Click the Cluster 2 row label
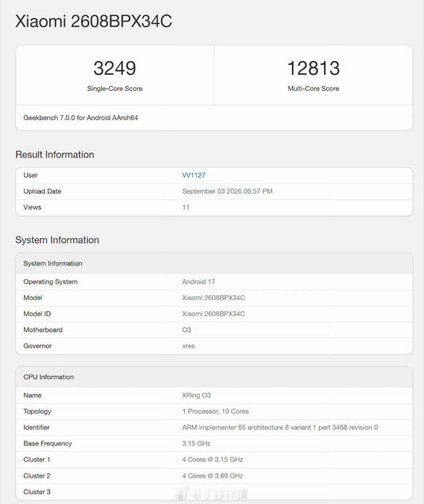The image size is (424, 504). click(37, 476)
